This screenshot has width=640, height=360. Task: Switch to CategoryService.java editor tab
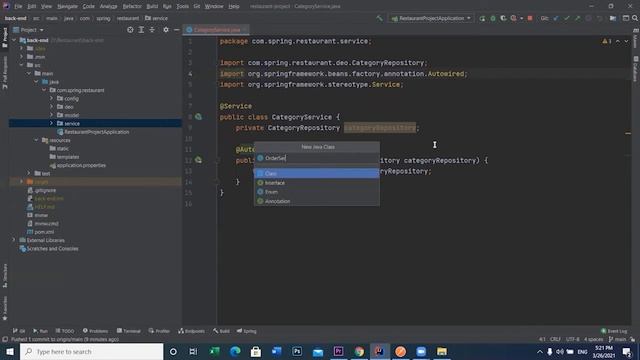coord(217,30)
